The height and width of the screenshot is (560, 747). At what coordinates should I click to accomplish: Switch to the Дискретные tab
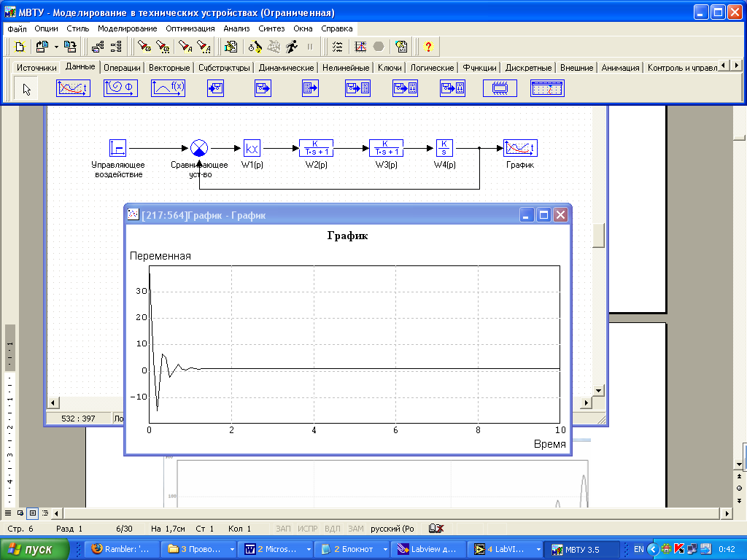point(528,68)
